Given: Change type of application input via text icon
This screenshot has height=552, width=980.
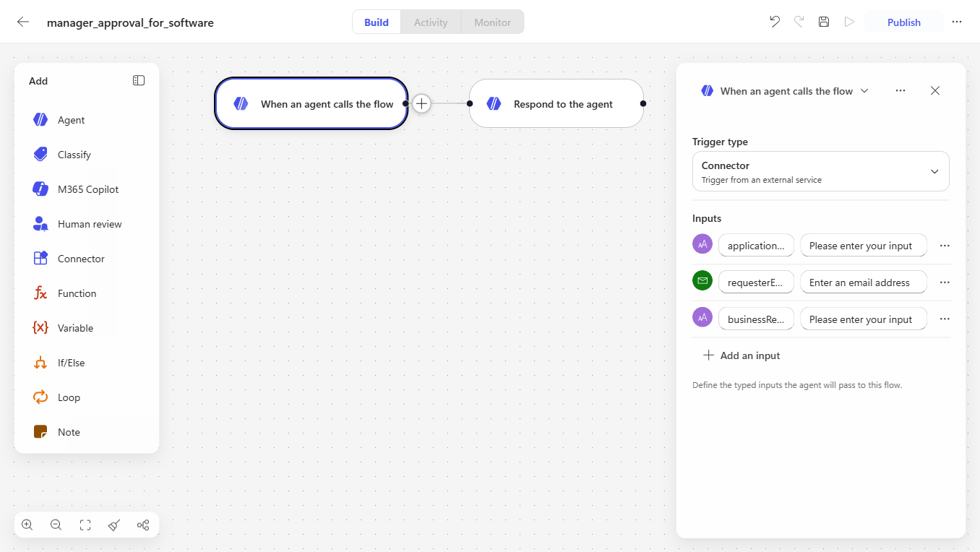Looking at the screenshot, I should pos(702,244).
